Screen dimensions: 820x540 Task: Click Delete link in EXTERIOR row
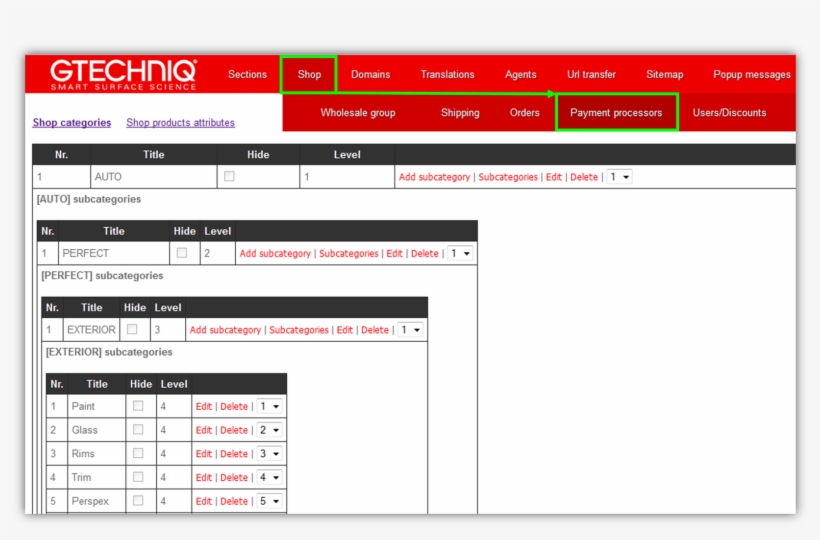pos(375,330)
